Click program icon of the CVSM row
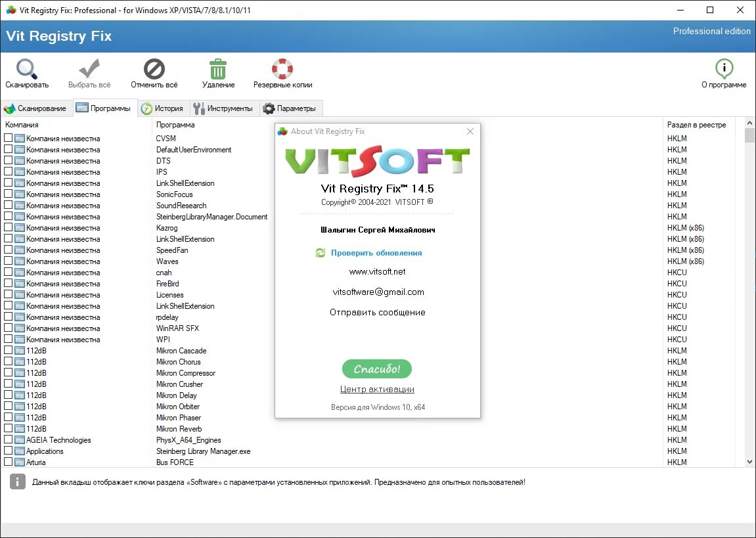756x538 pixels. pyautogui.click(x=19, y=139)
